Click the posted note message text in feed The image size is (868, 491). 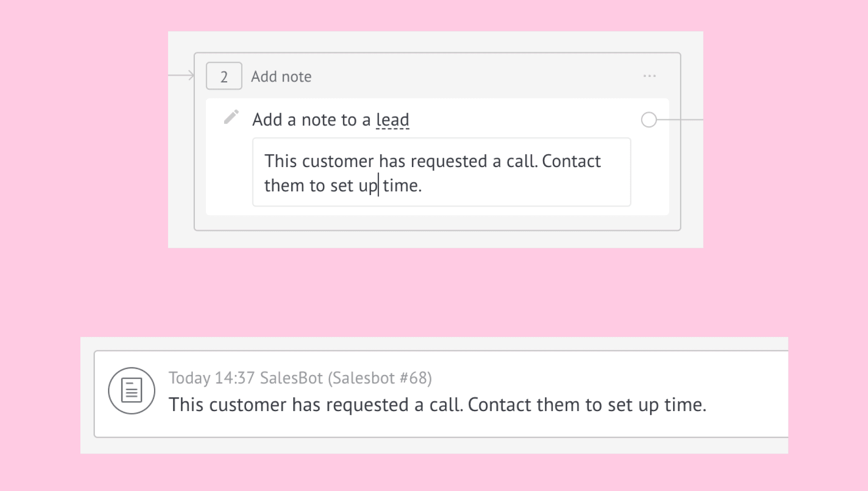coord(437,404)
